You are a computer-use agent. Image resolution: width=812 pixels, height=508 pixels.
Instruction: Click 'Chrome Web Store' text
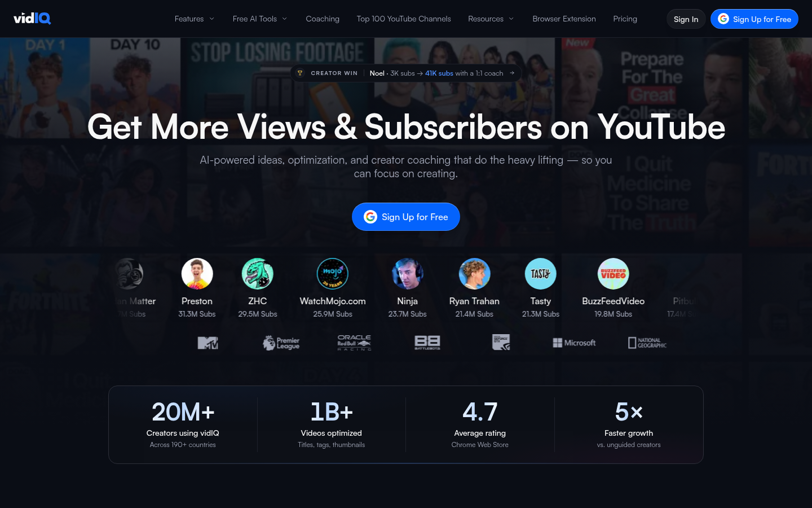pyautogui.click(x=480, y=445)
